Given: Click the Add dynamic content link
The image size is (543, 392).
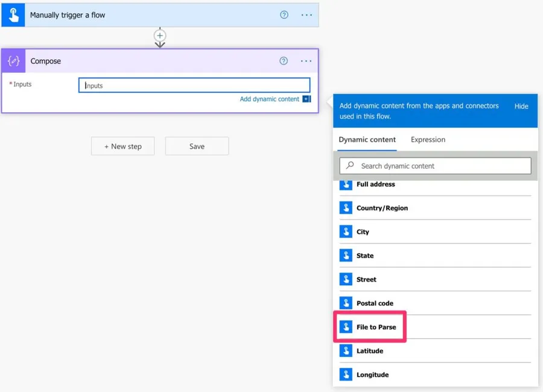Looking at the screenshot, I should point(269,100).
